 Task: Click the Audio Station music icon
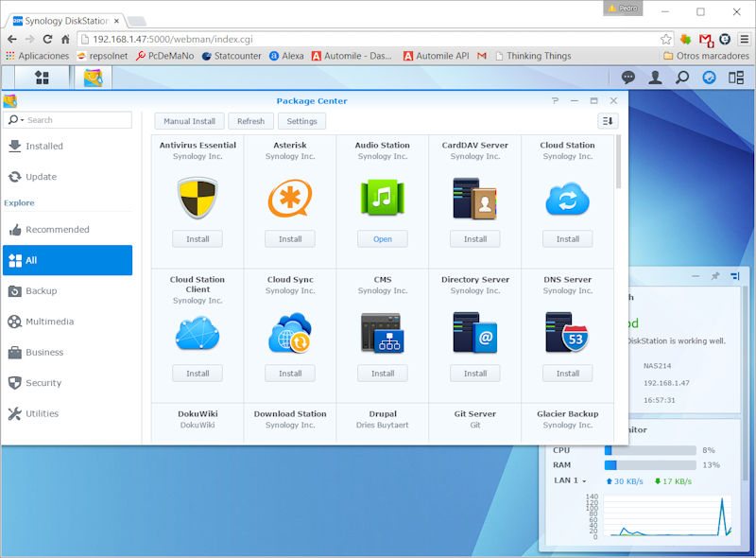383,198
